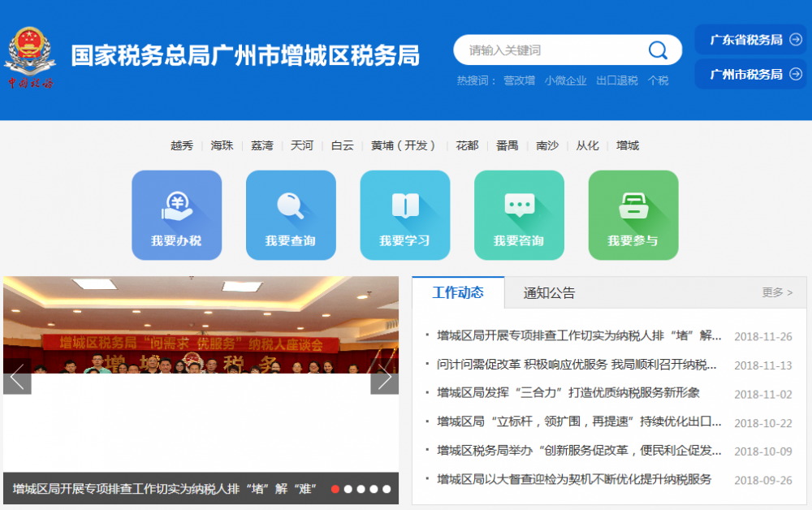Select the 我要参与 participation icon
This screenshot has height=510, width=812.
(x=633, y=214)
